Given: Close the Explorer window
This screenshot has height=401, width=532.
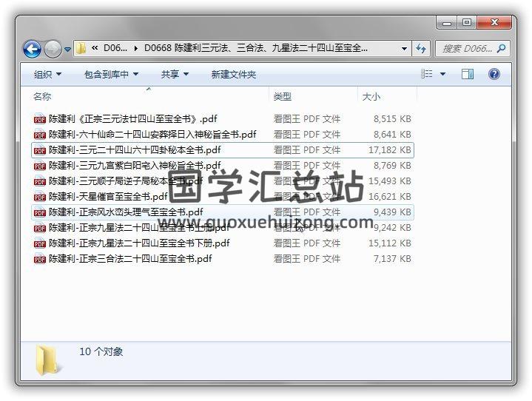Looking at the screenshot, I should coord(494,23).
